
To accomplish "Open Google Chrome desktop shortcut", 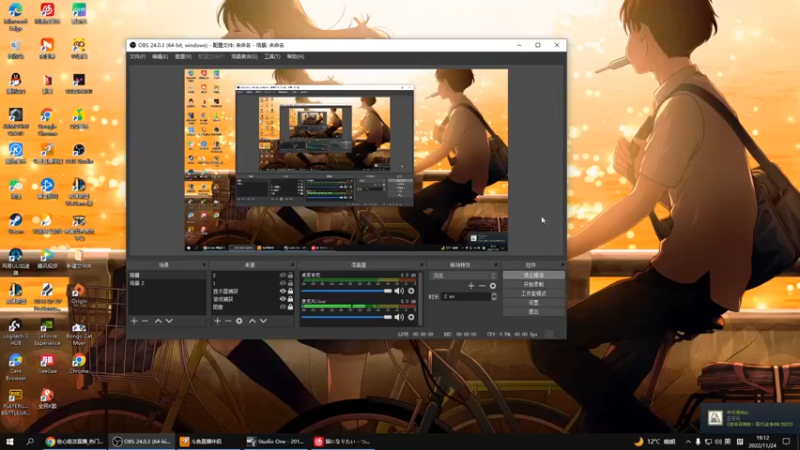I will (x=47, y=121).
